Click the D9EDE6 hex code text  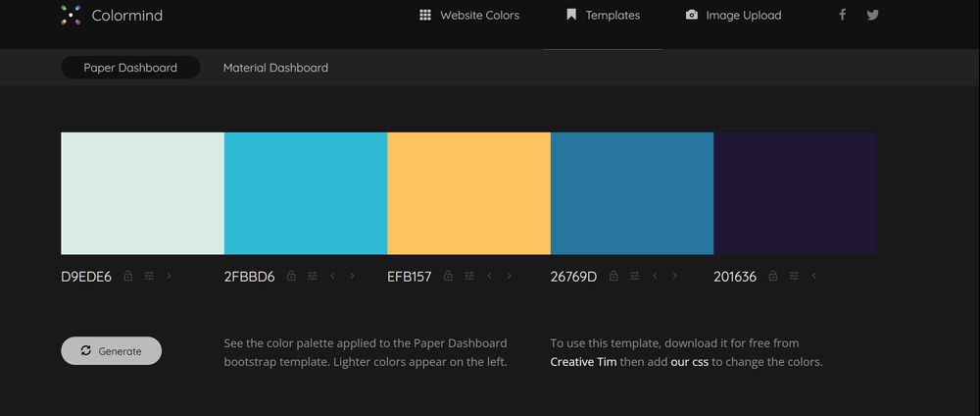86,277
